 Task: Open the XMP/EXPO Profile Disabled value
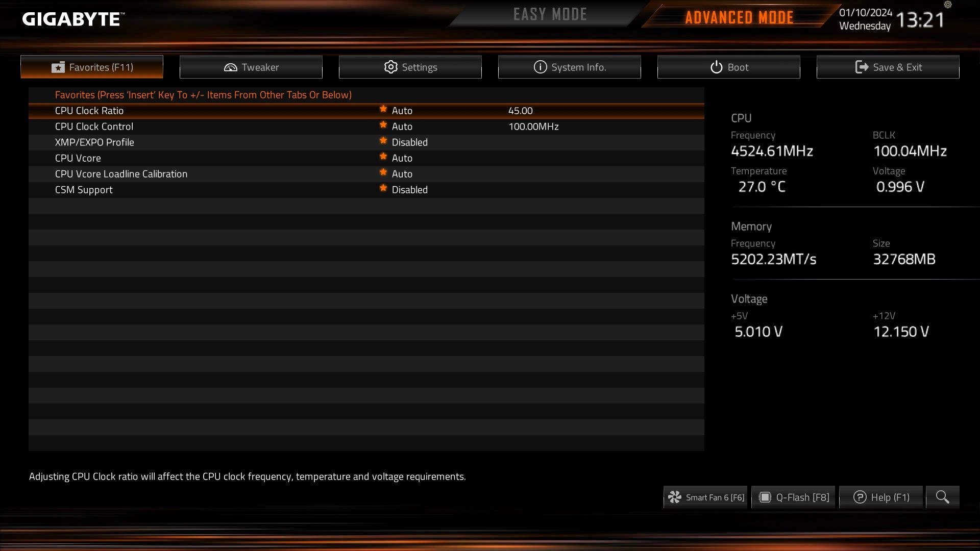[410, 142]
